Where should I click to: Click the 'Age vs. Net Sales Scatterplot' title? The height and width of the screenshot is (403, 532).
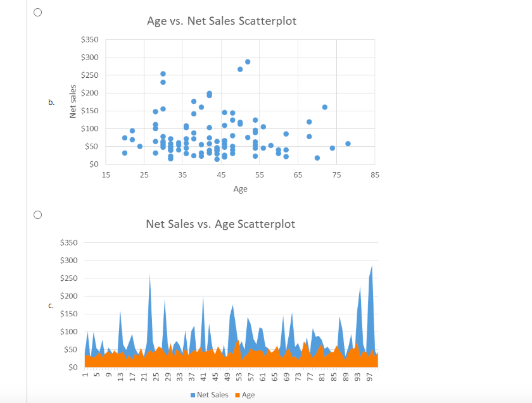[222, 21]
